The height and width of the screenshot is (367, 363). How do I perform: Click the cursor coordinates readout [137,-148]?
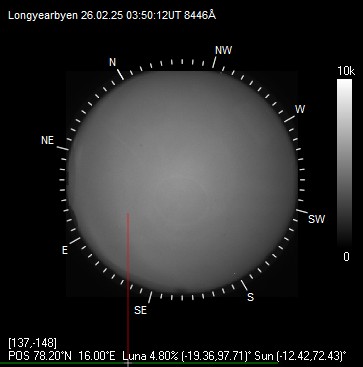(32, 343)
